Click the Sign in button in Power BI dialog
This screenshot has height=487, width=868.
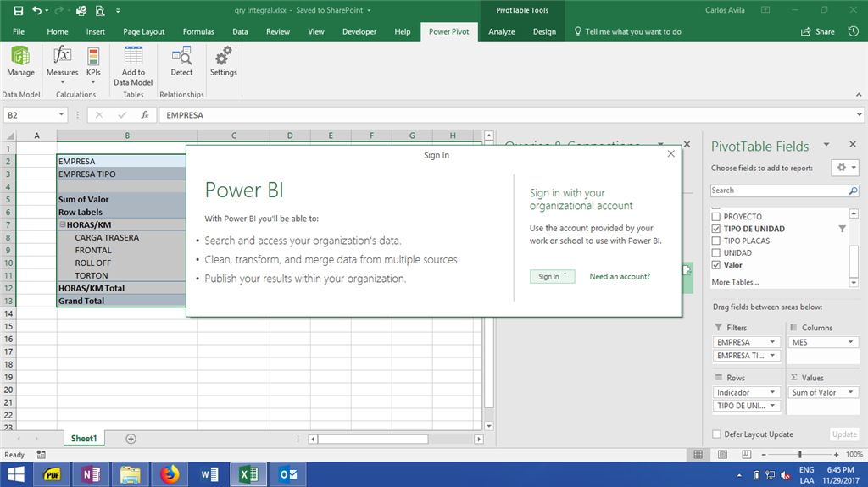[x=552, y=276]
